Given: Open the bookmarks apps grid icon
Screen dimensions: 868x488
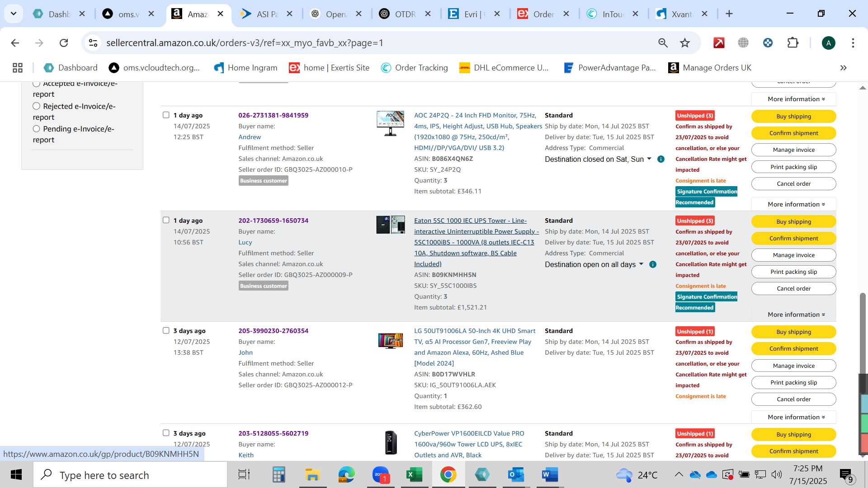Looking at the screenshot, I should click(18, 68).
